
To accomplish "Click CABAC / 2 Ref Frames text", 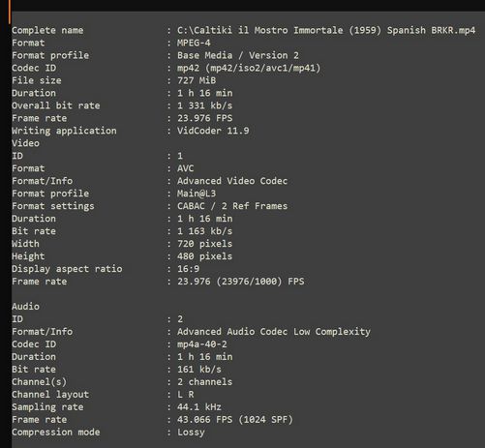I will (232, 206).
